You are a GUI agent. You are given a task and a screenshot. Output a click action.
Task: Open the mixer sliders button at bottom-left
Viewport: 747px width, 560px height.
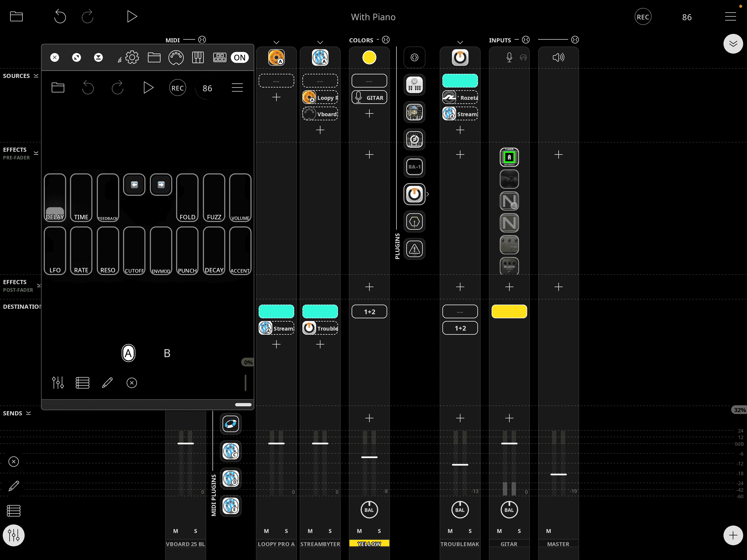13,535
